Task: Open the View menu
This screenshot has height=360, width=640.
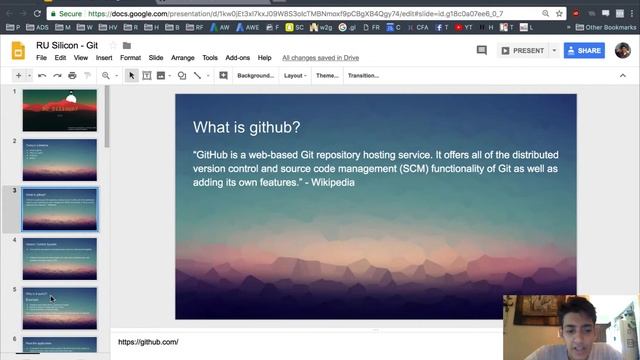Action: (81, 58)
